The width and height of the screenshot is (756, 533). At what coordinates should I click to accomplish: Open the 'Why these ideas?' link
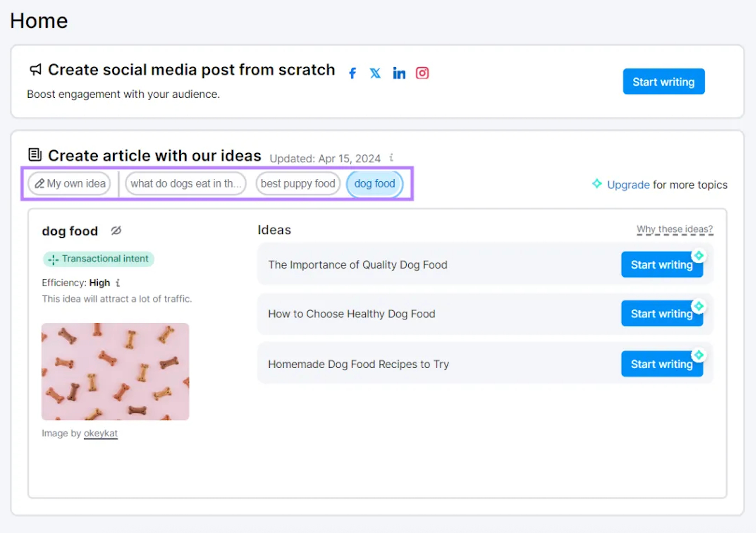674,229
